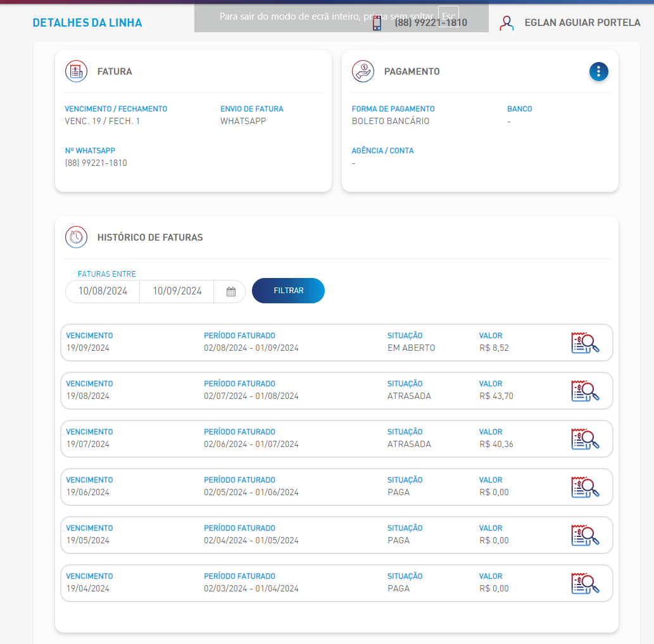654x644 pixels.
Task: Click the Agência / Conta label
Action: tap(382, 151)
